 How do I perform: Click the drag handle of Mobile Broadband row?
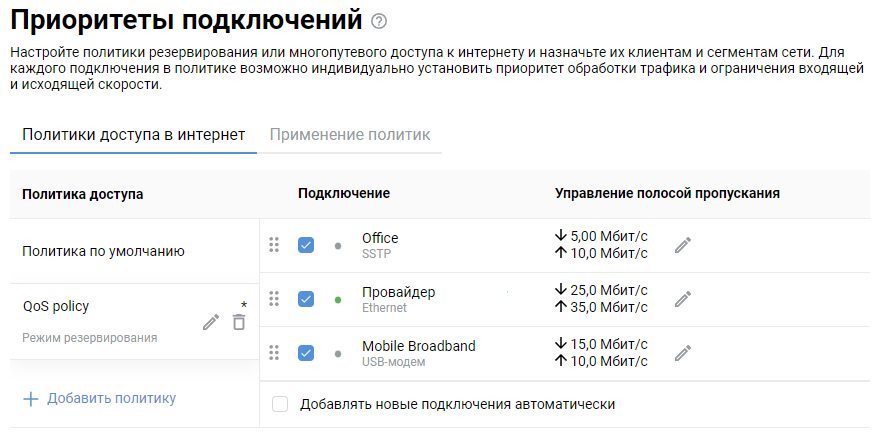pos(274,353)
